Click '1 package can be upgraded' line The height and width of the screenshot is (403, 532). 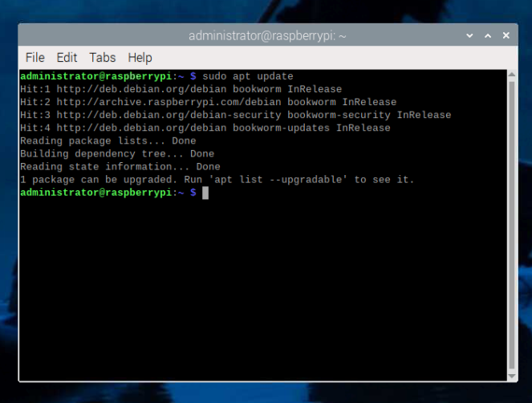pos(217,180)
